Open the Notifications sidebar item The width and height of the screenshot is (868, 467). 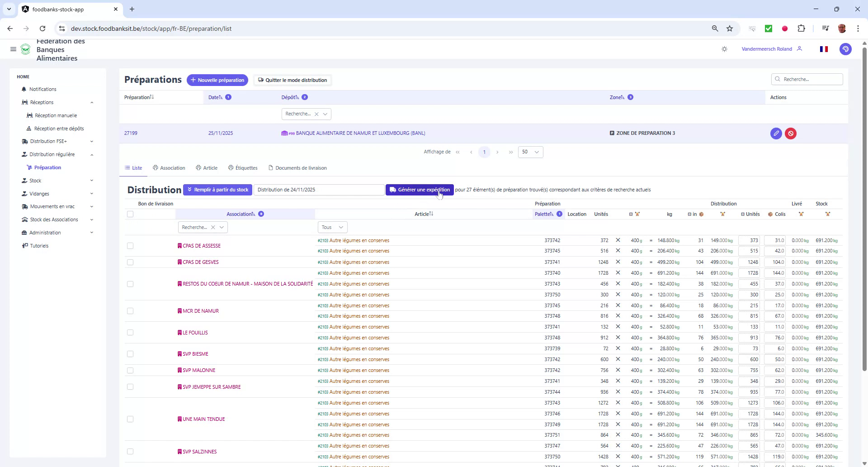tap(42, 89)
